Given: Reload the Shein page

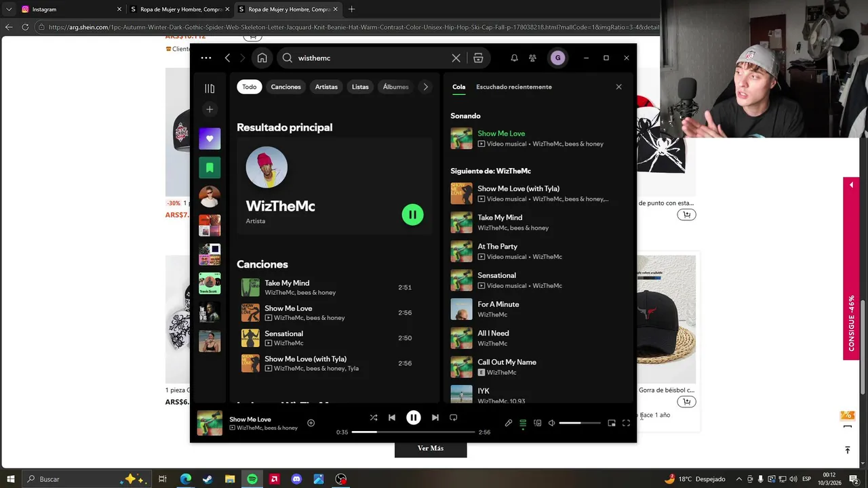Looking at the screenshot, I should pyautogui.click(x=25, y=27).
